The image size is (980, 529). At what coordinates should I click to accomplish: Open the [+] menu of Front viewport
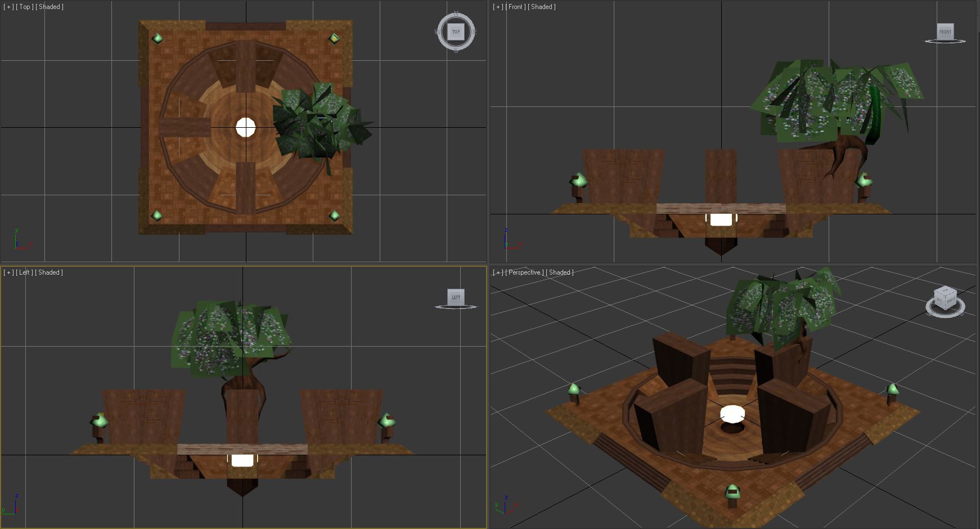point(498,7)
